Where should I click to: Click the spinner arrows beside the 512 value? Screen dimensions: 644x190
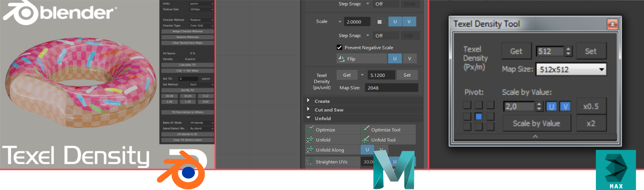coord(568,51)
